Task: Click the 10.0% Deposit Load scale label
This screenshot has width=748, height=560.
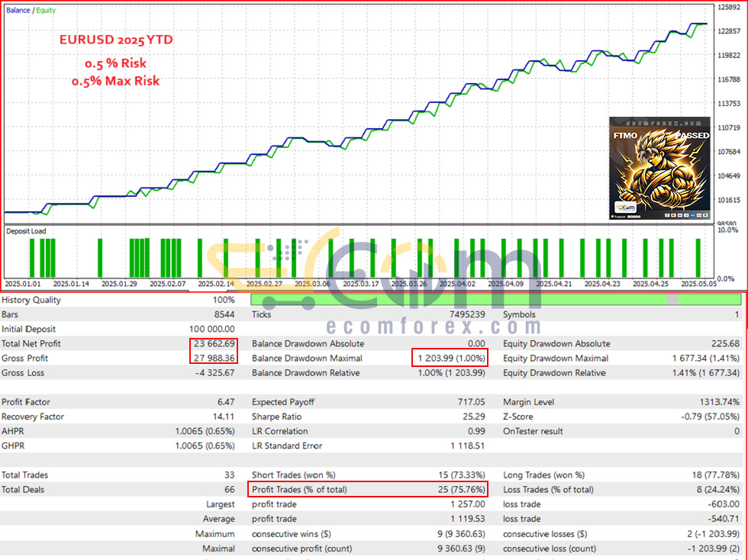Action: [x=728, y=230]
